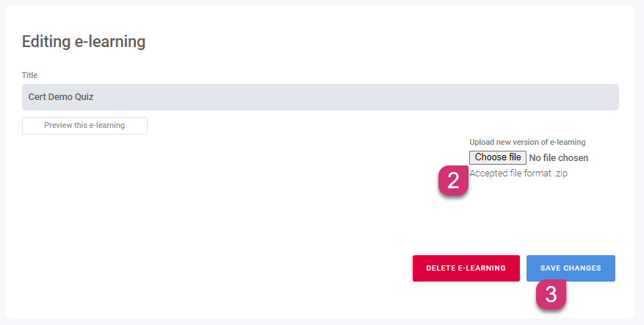The height and width of the screenshot is (325, 644).
Task: Click the pink step 3 marker badge
Action: click(x=551, y=294)
